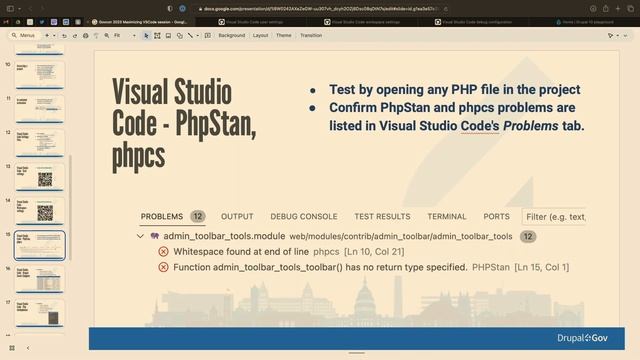Switch to grid view
Screen dimensions: 640x360
pyautogui.click(x=12, y=348)
